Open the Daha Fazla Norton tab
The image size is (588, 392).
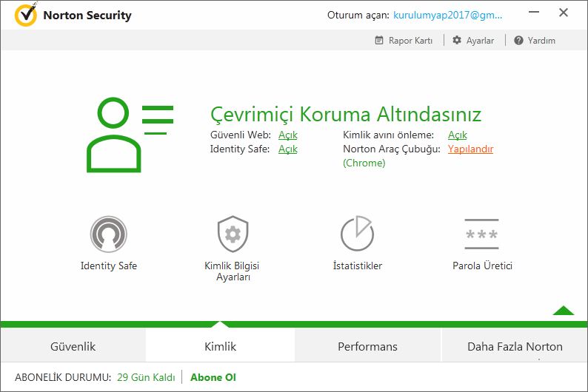click(515, 346)
